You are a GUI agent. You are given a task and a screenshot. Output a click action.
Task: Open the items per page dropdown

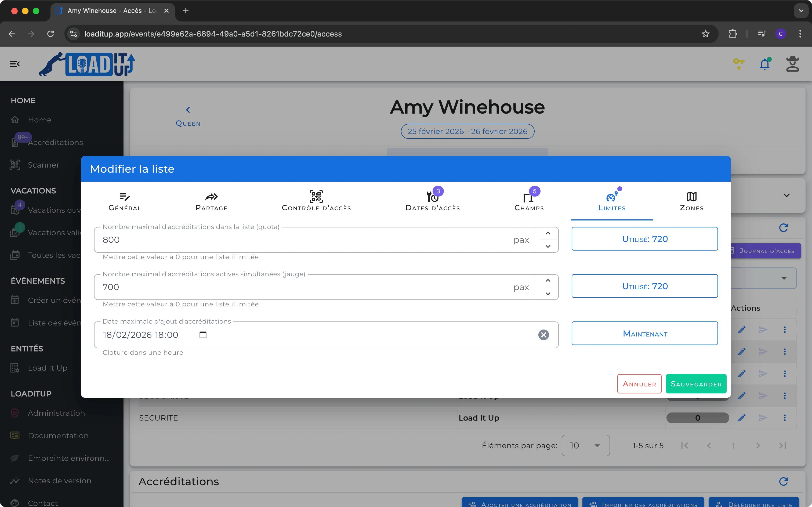click(x=585, y=445)
